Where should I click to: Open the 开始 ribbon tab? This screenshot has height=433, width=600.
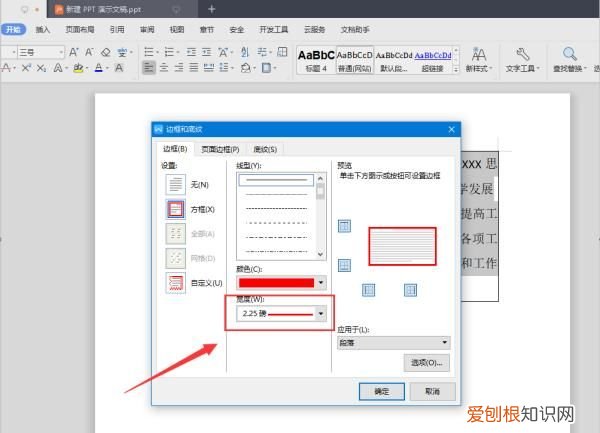point(13,29)
